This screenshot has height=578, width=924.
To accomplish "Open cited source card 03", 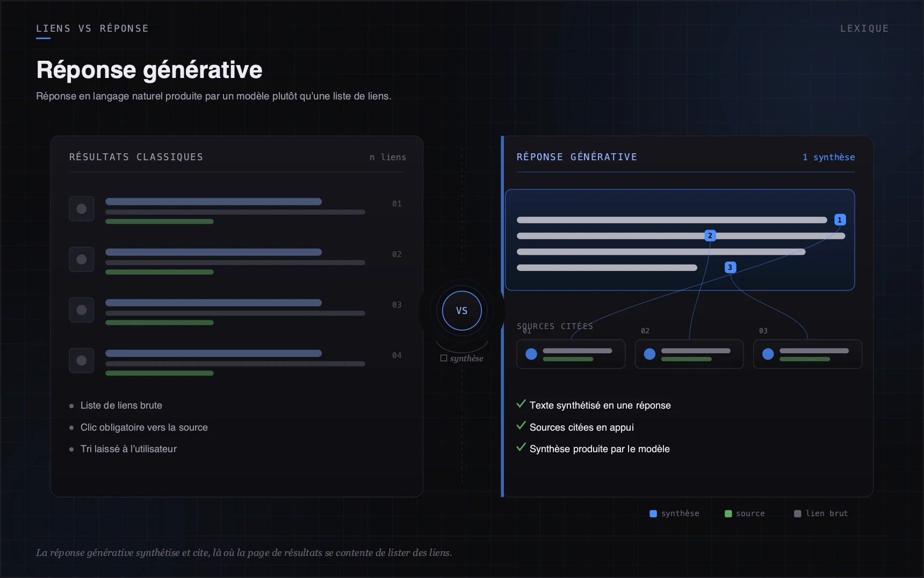I will tap(807, 354).
